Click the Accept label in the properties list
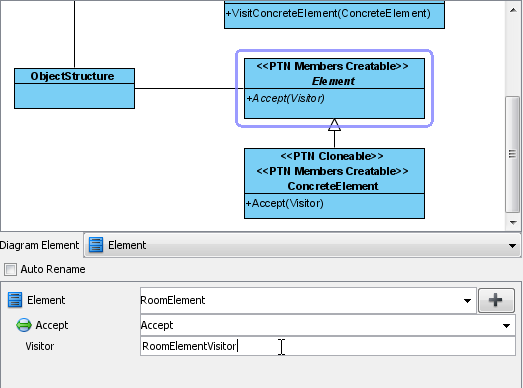The width and height of the screenshot is (523, 388). click(x=52, y=325)
